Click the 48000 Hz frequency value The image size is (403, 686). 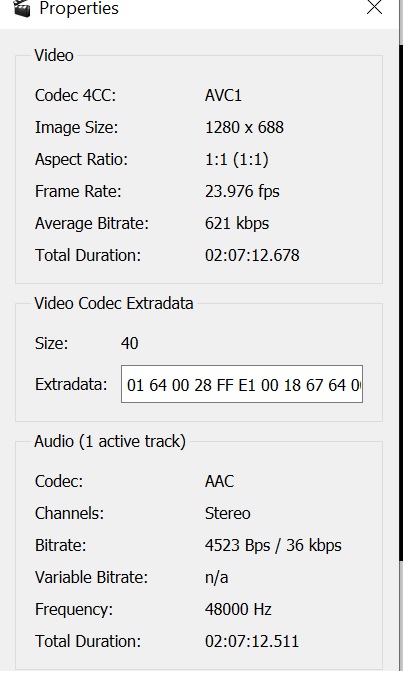(238, 609)
